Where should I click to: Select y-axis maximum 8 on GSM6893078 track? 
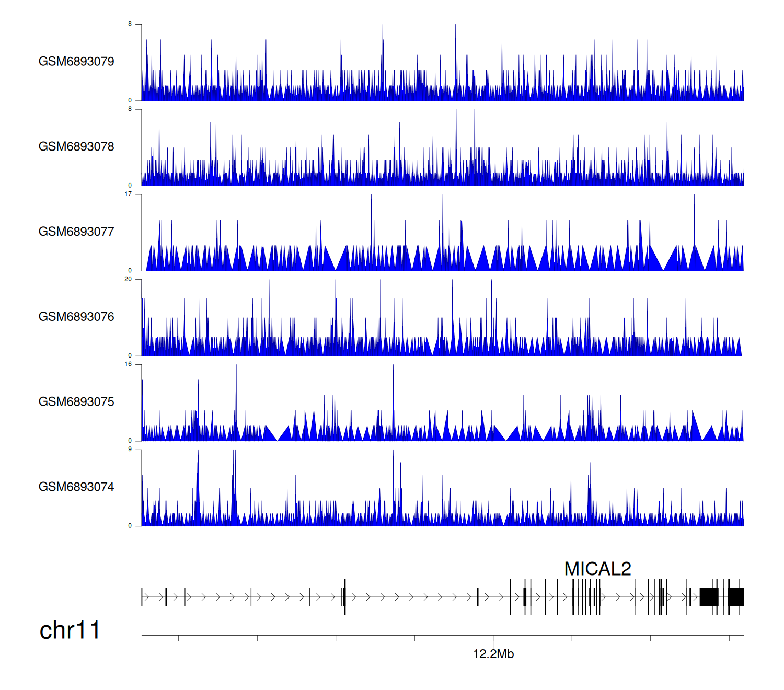click(130, 109)
